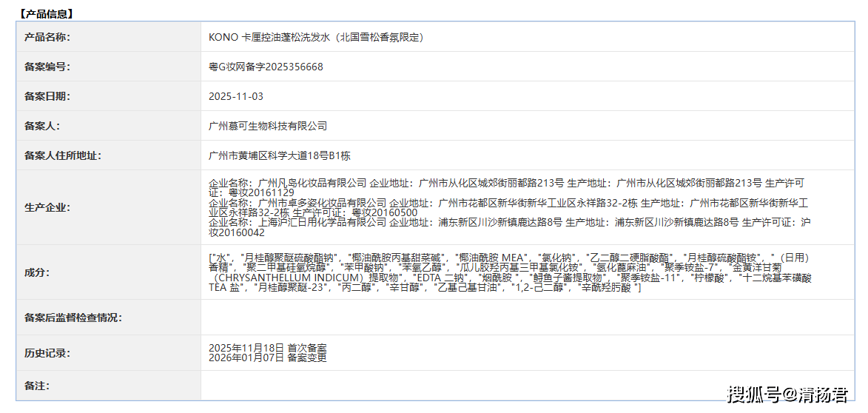The height and width of the screenshot is (413, 868).
Task: Click product name KONO 卡厘控油蓬松洗发水
Action: tap(316, 37)
